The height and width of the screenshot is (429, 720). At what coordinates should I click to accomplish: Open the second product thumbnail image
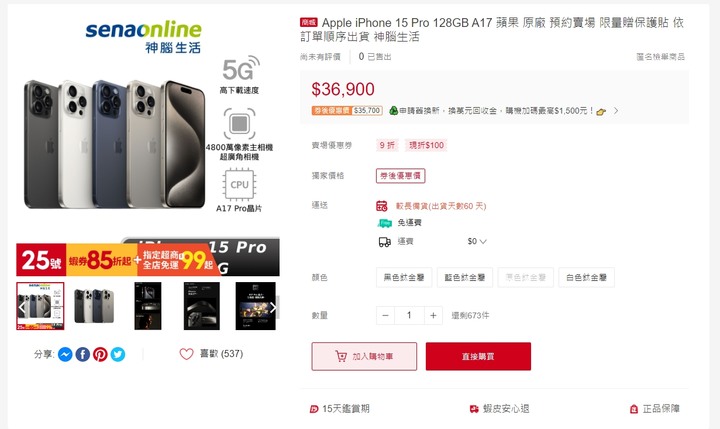coord(94,306)
